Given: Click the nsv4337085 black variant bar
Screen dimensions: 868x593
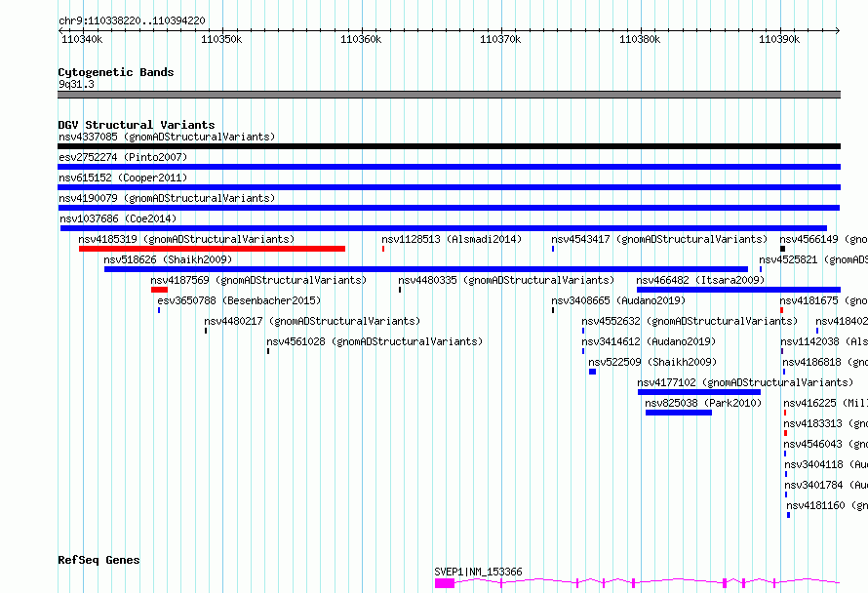Looking at the screenshot, I should (x=449, y=146).
